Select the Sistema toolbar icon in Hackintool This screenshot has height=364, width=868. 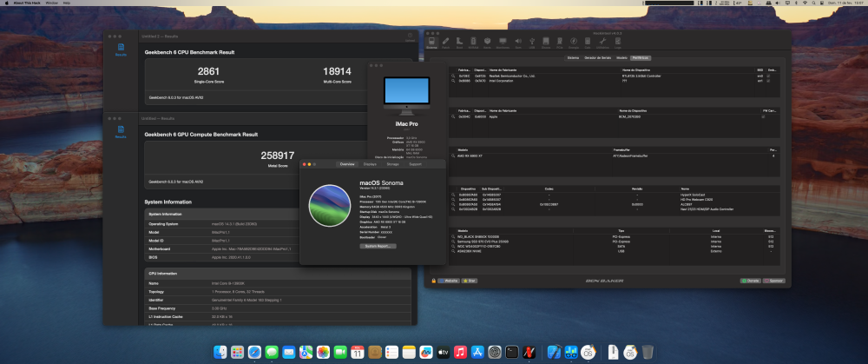[x=431, y=42]
